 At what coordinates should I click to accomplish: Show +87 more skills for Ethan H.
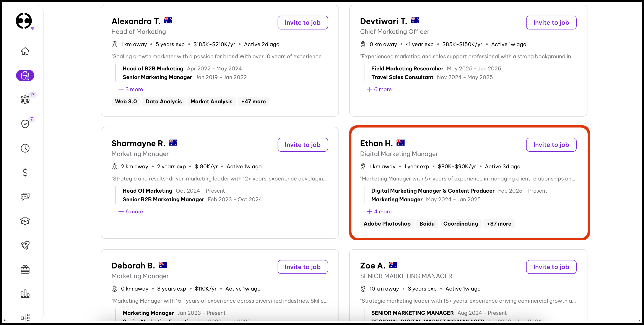pos(499,224)
